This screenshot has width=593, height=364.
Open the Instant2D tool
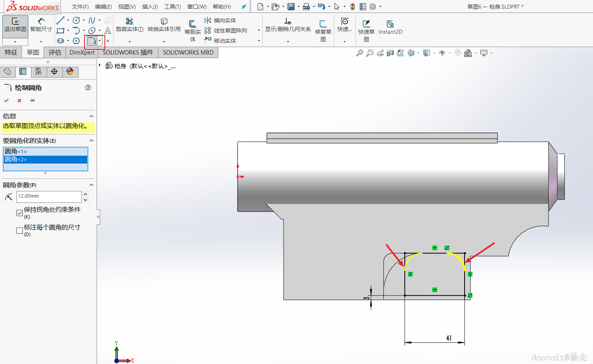[390, 27]
